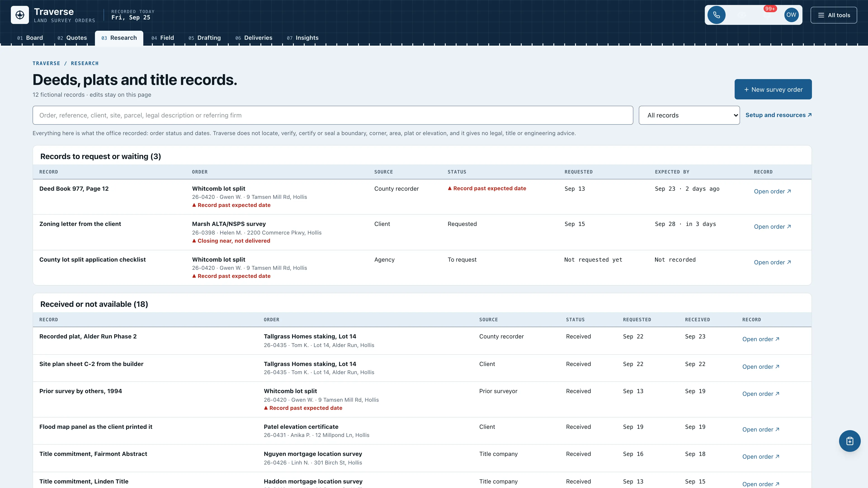The image size is (868, 488).
Task: Focus the records search input field
Action: click(x=333, y=115)
